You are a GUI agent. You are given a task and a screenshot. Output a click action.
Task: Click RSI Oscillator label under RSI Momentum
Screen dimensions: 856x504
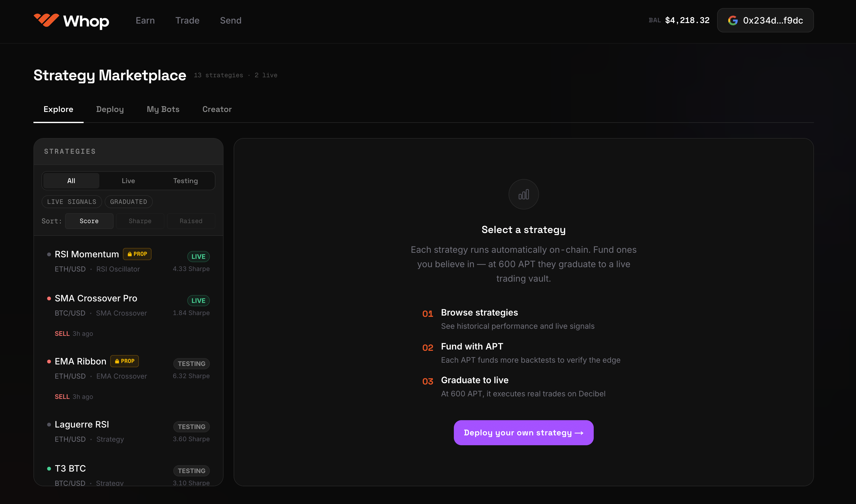(x=118, y=269)
